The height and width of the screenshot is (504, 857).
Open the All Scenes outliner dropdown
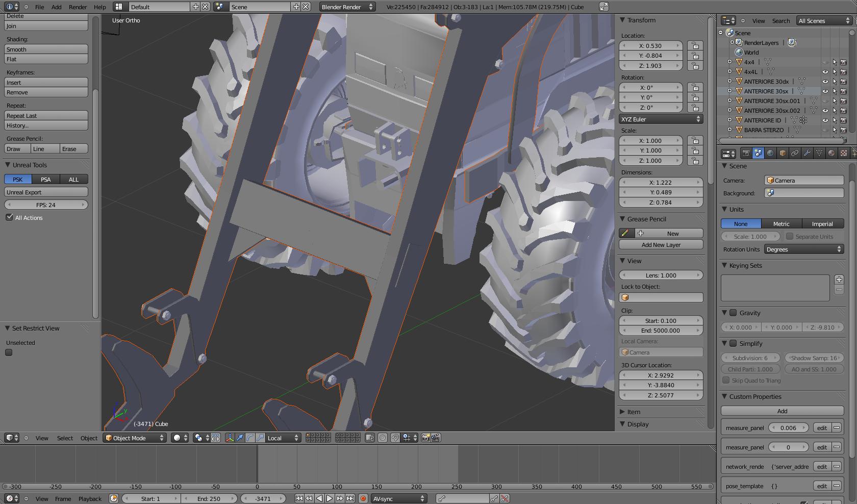[x=824, y=21]
